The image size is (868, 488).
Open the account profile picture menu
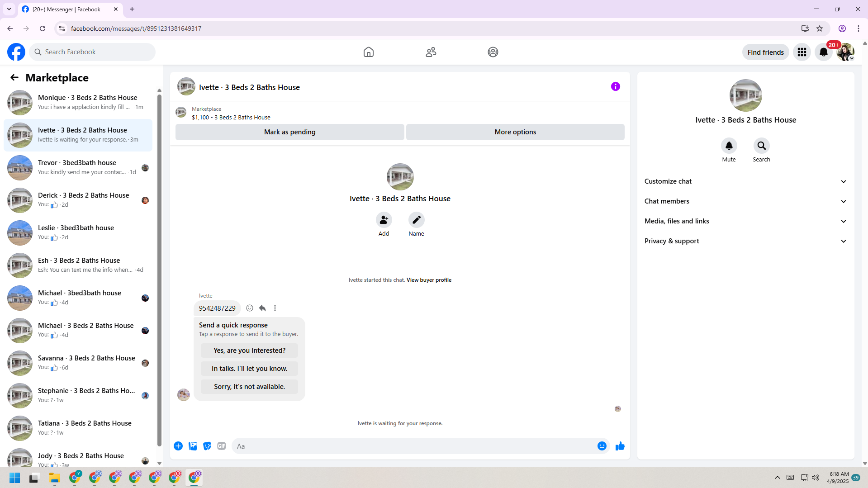click(845, 52)
